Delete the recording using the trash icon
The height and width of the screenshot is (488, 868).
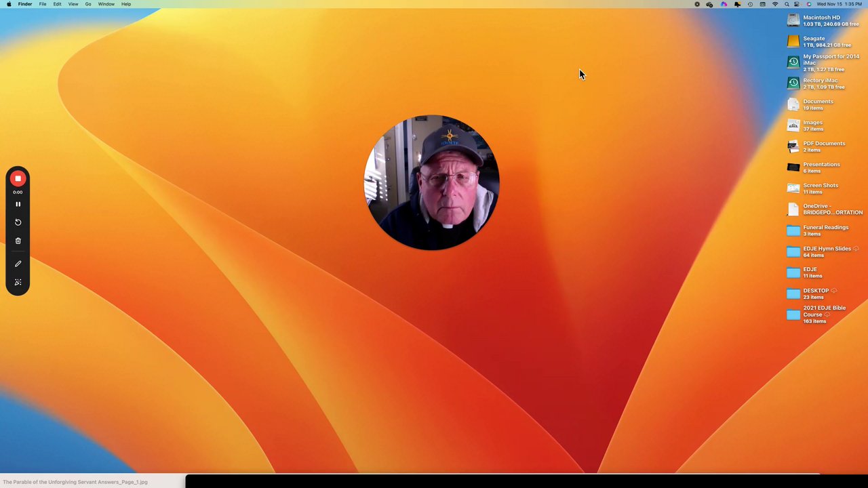(x=18, y=241)
